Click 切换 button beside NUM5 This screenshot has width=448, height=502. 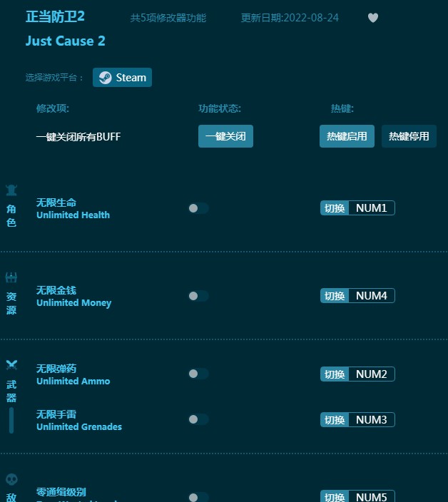coord(335,497)
